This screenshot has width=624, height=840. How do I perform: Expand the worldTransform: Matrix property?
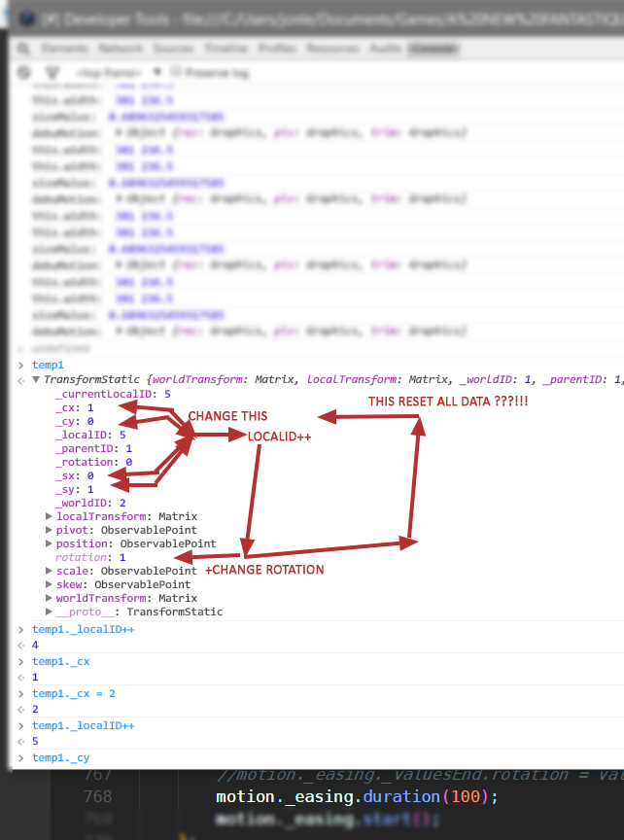point(49,598)
